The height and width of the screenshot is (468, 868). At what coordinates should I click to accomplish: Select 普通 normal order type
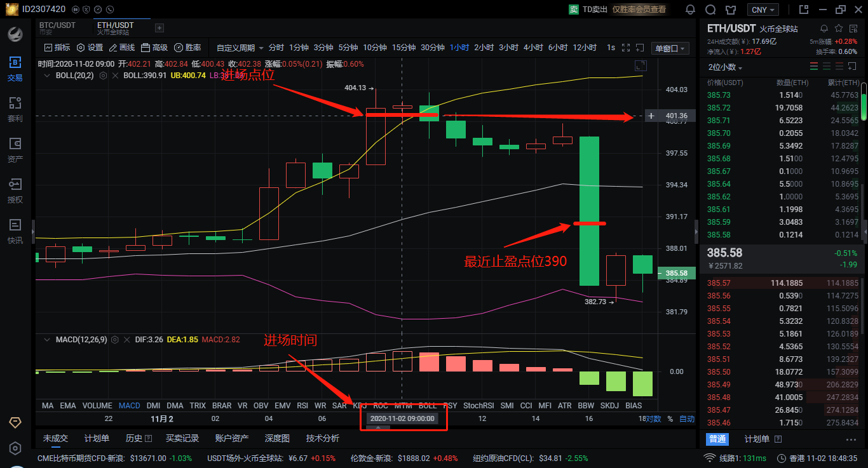(717, 439)
